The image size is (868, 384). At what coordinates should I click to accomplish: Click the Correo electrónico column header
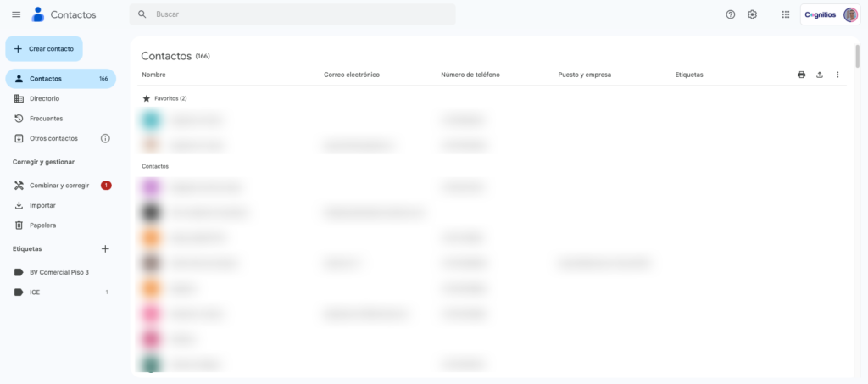(x=352, y=75)
